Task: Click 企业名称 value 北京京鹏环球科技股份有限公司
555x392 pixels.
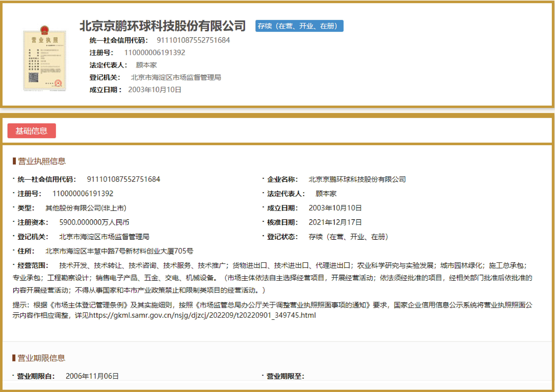Action: [x=357, y=179]
